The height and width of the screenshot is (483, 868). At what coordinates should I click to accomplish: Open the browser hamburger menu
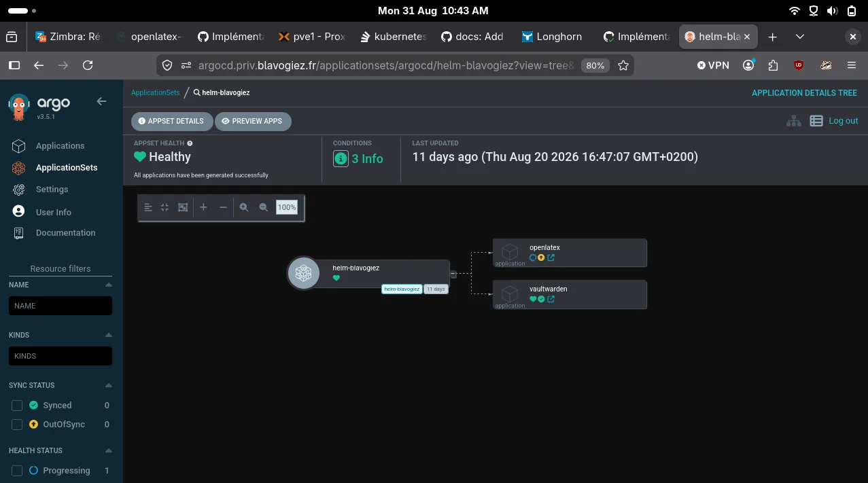(x=852, y=65)
